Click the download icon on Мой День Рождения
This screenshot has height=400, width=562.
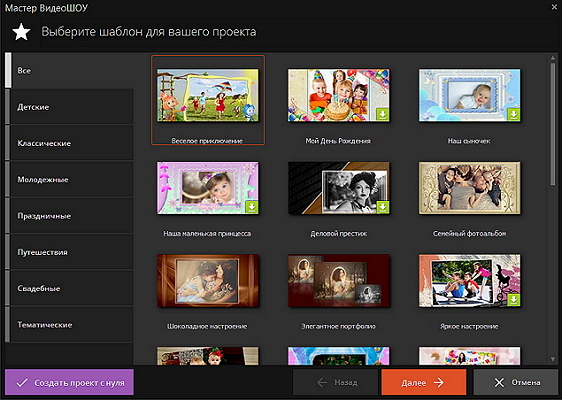383,114
